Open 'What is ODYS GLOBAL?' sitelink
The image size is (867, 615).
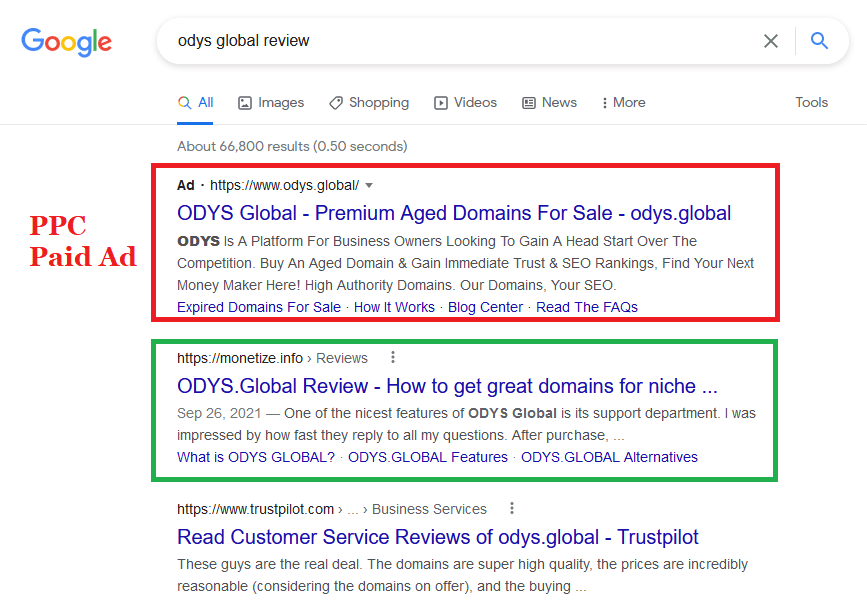point(256,457)
